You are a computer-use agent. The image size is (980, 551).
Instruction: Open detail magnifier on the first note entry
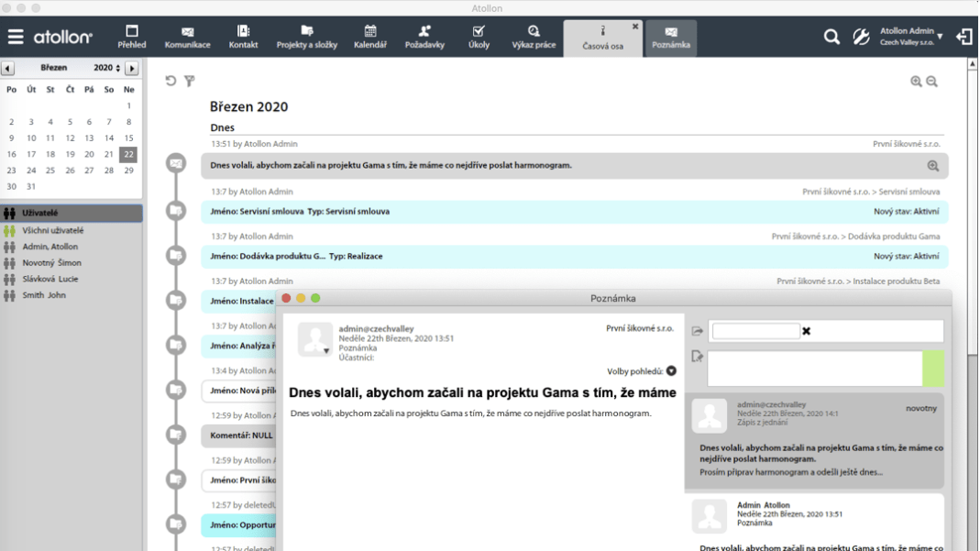point(933,166)
